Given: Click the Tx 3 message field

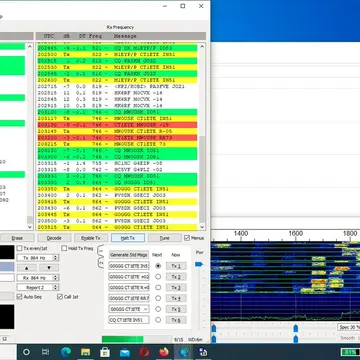Looking at the screenshot, I should [129, 287].
